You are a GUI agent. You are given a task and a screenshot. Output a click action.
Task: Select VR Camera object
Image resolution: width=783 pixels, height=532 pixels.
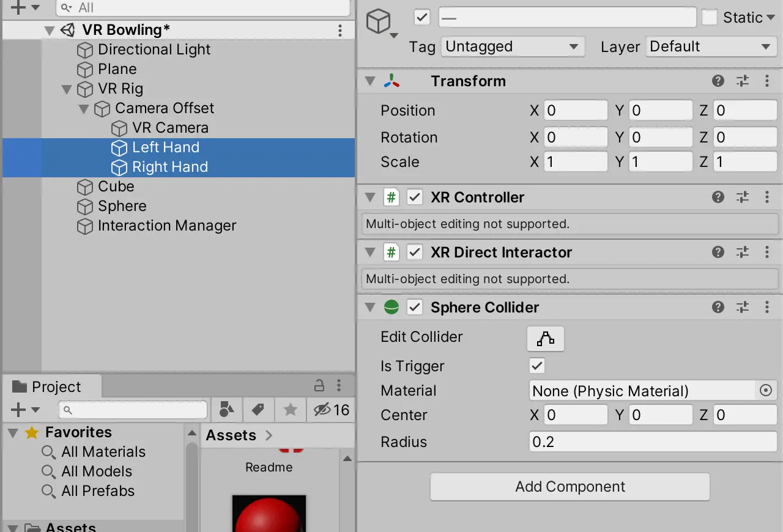coord(170,128)
